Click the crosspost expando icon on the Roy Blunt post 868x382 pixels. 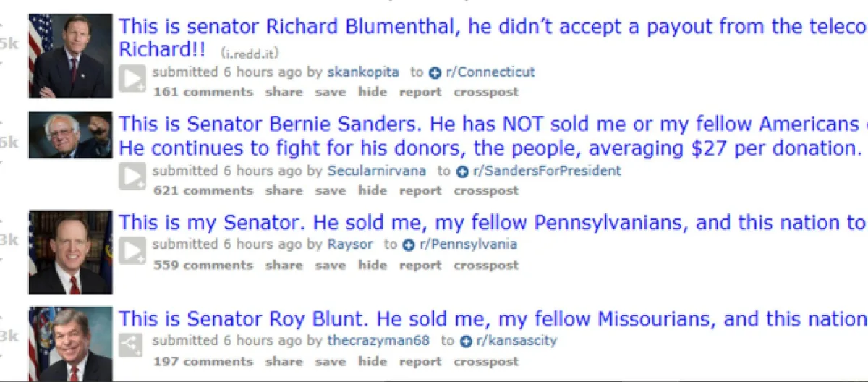click(x=132, y=347)
